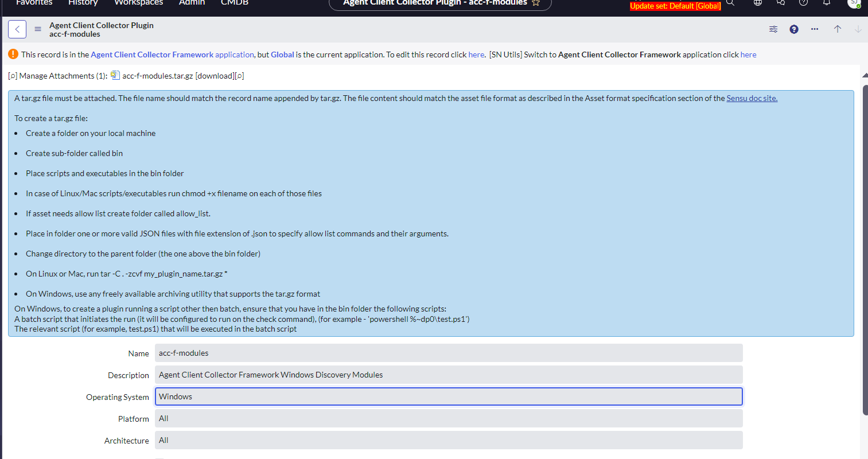Favorite this page using the star icon

coord(536,3)
